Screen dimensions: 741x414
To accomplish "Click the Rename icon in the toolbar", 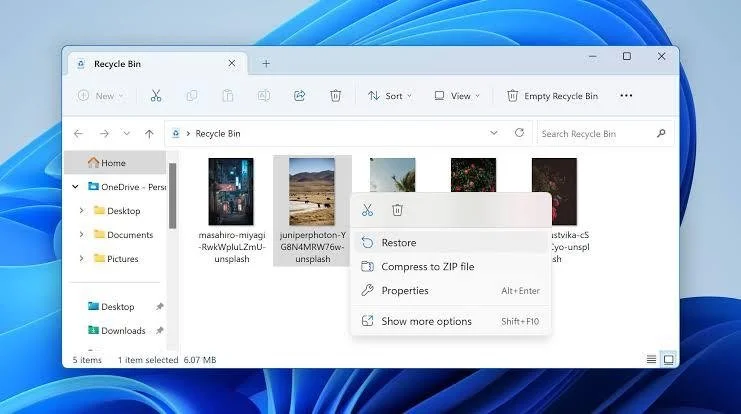I will (x=264, y=96).
